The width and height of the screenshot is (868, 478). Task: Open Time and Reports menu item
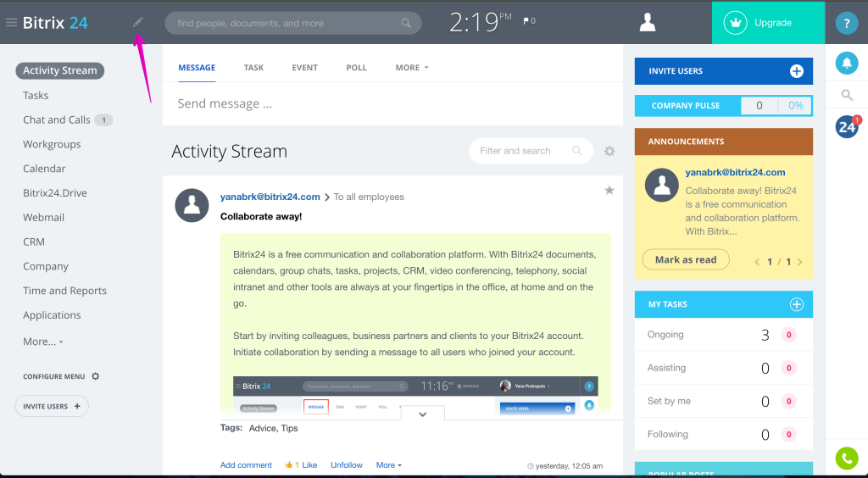coord(64,291)
